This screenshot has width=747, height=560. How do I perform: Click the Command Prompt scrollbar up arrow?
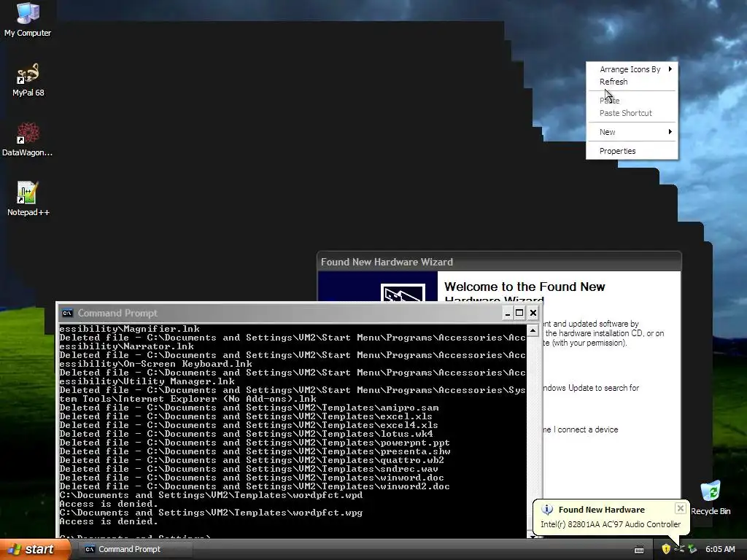533,330
